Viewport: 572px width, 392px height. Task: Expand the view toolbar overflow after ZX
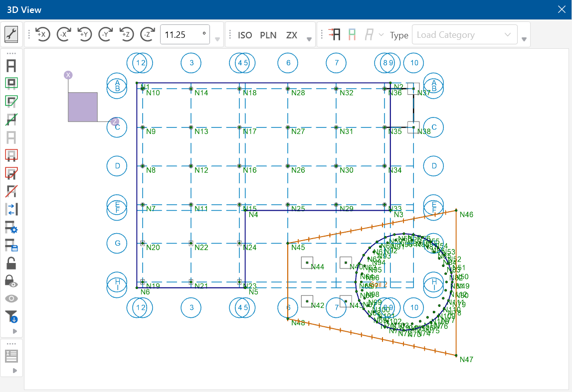pos(309,39)
